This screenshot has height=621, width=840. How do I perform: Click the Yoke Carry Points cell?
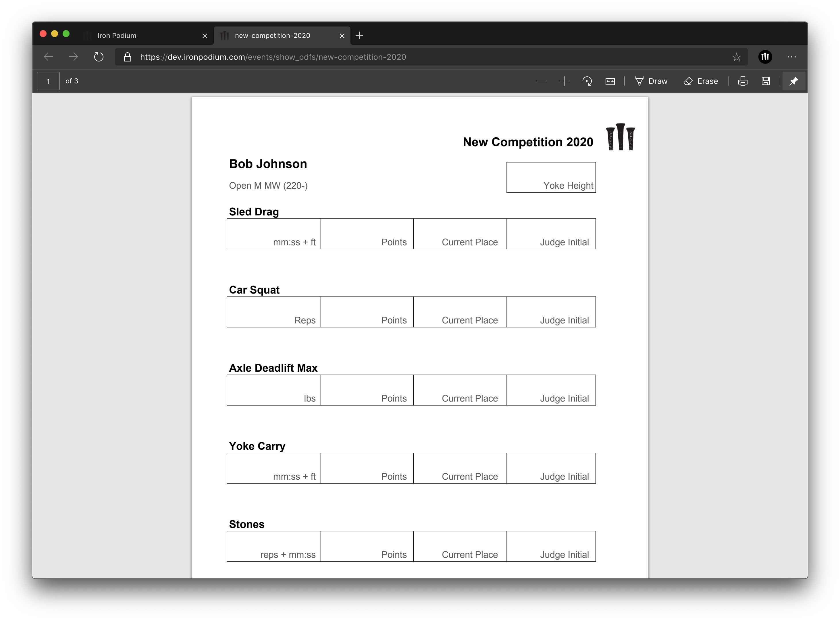(x=367, y=468)
